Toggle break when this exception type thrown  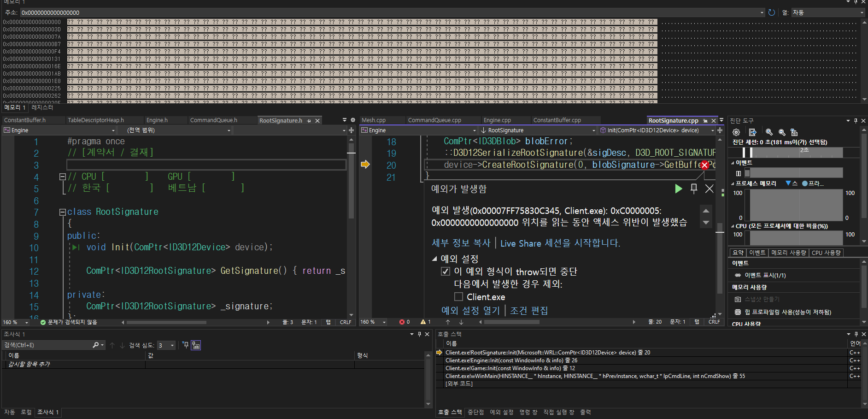(x=446, y=271)
